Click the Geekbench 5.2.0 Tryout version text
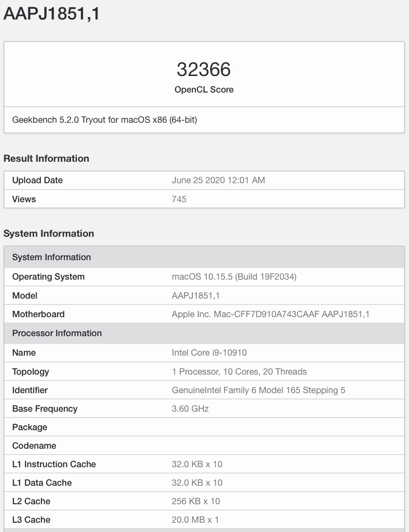409x532 pixels. [x=105, y=119]
